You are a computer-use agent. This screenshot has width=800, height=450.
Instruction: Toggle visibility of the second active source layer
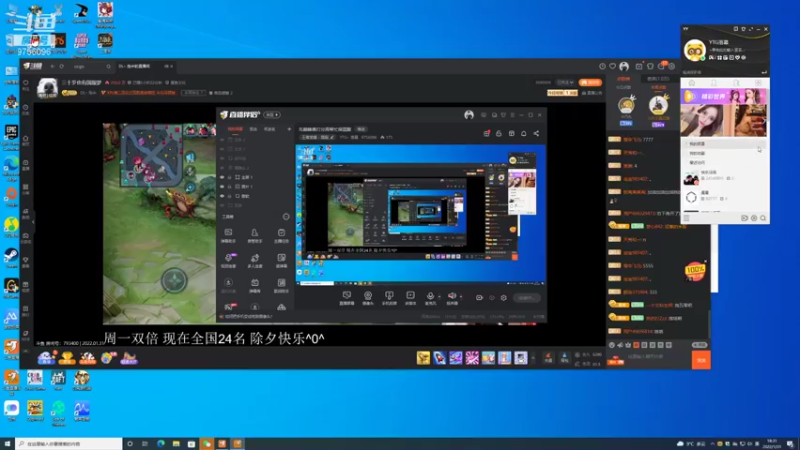pos(222,187)
